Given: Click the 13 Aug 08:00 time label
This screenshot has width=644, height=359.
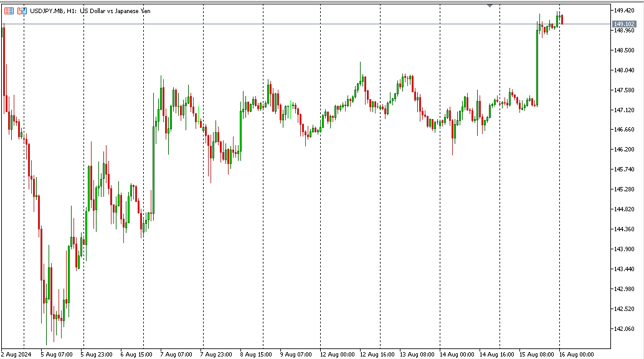Looking at the screenshot, I should pyautogui.click(x=417, y=355).
